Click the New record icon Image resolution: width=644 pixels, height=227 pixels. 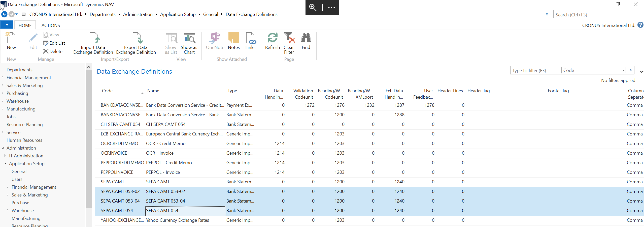point(11,38)
